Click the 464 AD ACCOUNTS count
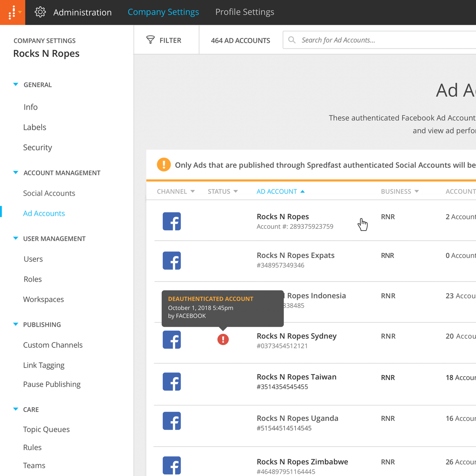Image resolution: width=476 pixels, height=476 pixels. [x=241, y=41]
